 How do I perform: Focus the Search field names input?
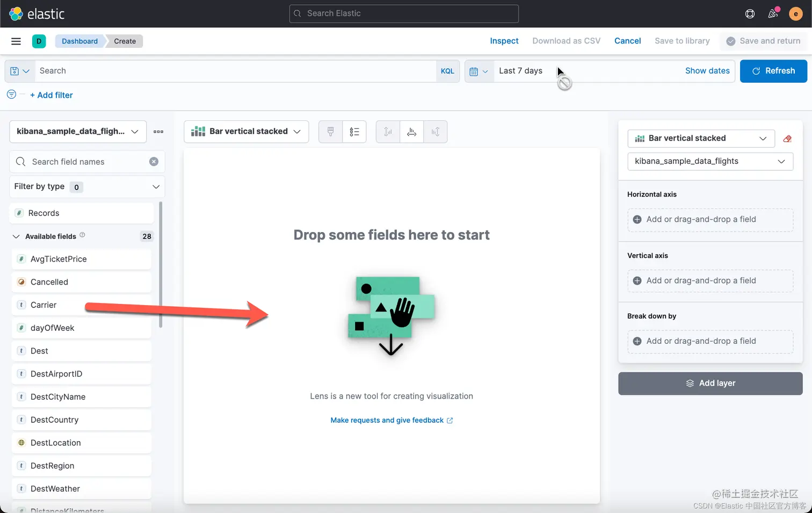(x=87, y=162)
